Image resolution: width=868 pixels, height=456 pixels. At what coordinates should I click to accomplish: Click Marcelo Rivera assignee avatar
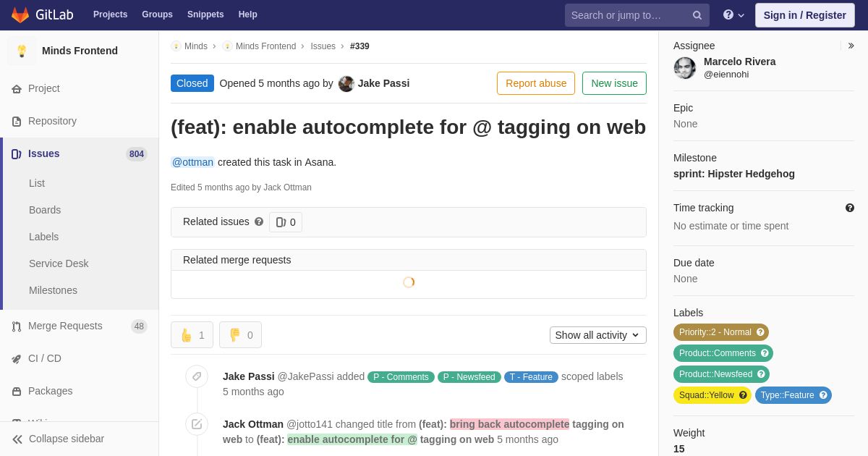coord(685,68)
